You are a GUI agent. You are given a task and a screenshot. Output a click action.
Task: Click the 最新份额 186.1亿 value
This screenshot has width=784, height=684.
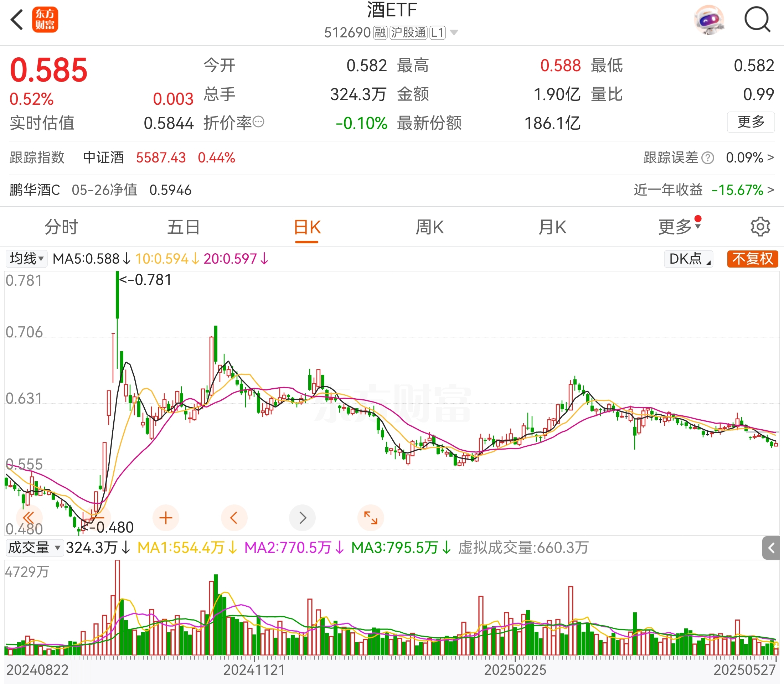coord(553,123)
